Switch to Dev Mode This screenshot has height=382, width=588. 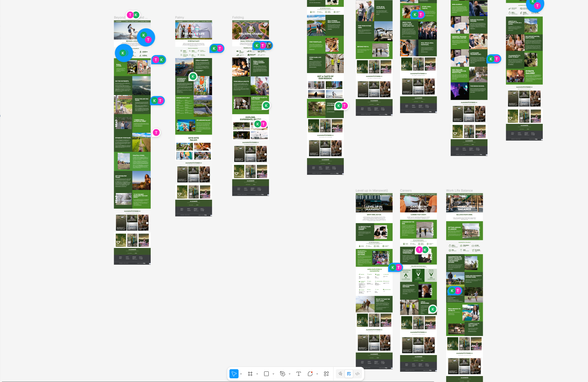click(357, 374)
